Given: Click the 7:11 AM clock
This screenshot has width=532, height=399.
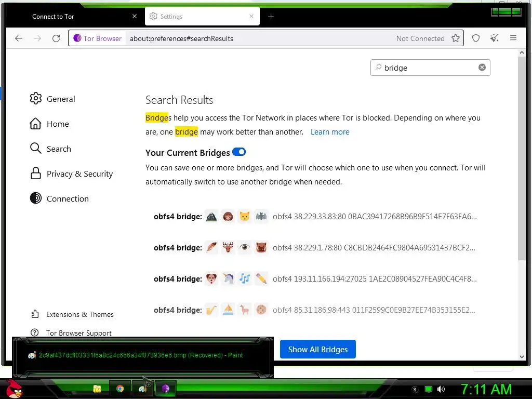Looking at the screenshot, I should 486,389.
